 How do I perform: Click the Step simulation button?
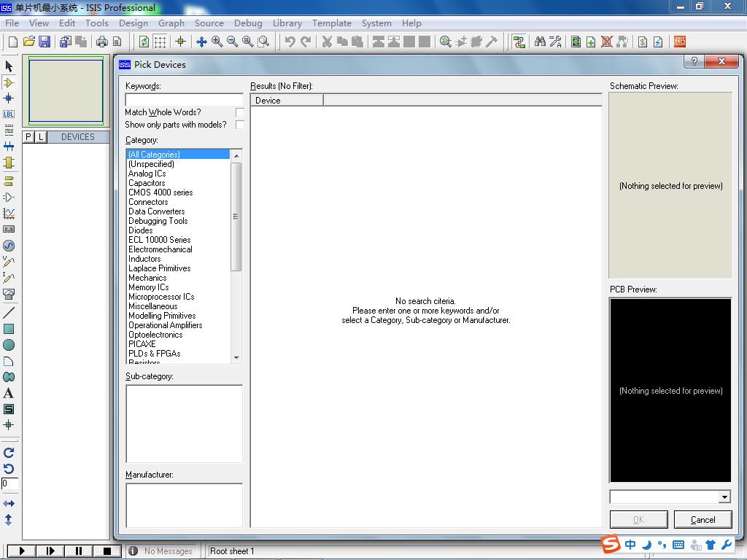point(50,551)
